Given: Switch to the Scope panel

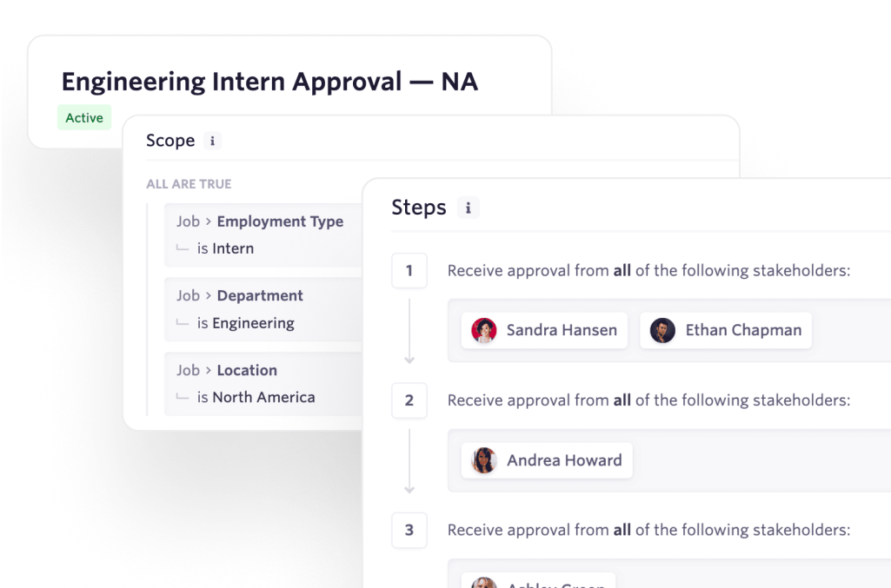Looking at the screenshot, I should (170, 140).
